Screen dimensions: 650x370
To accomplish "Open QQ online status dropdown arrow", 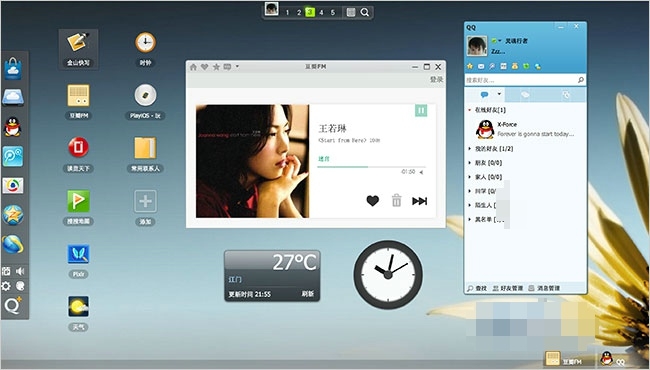I will [500, 41].
